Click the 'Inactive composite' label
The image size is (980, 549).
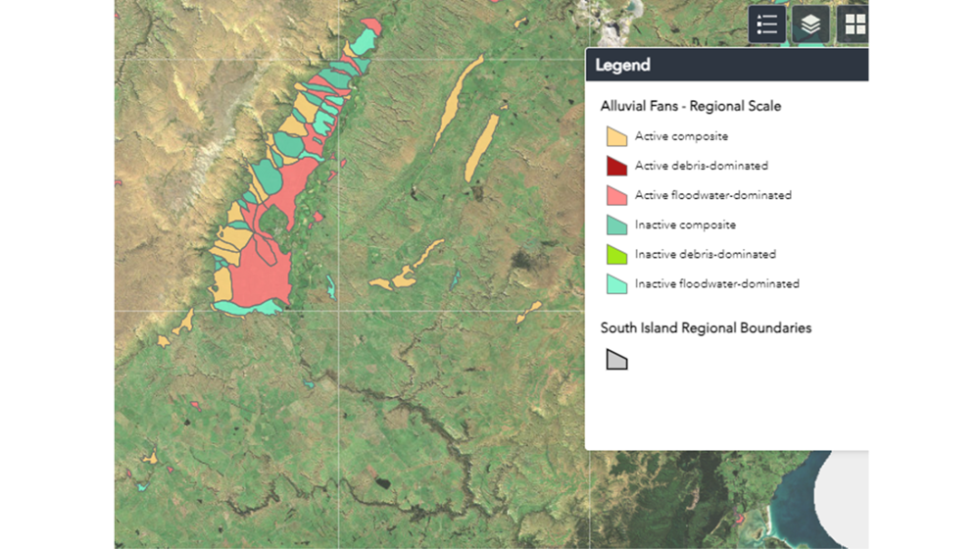coord(685,225)
